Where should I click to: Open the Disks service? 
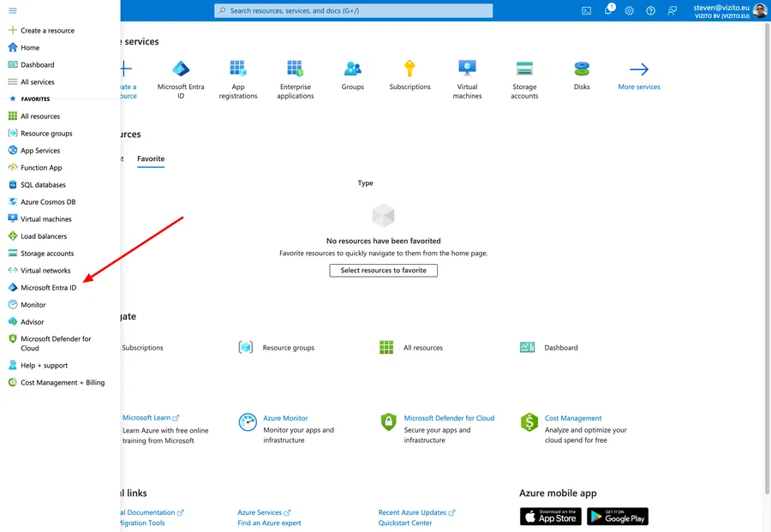click(x=582, y=75)
